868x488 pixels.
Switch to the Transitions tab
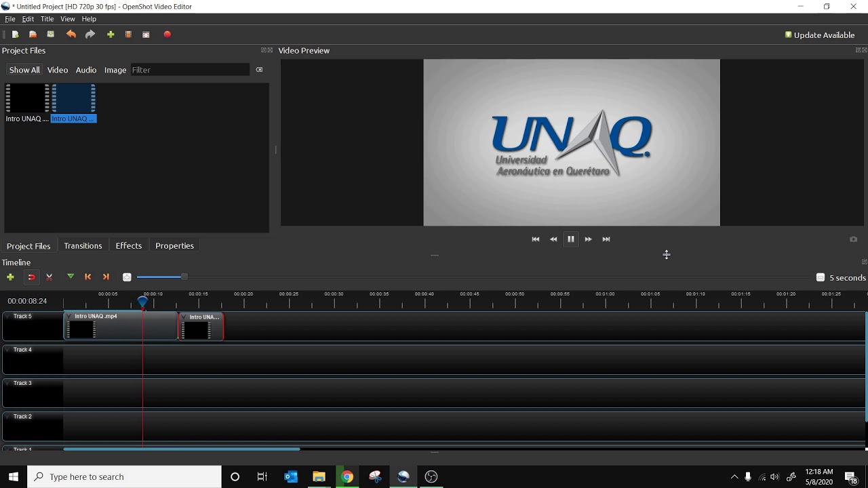point(83,246)
